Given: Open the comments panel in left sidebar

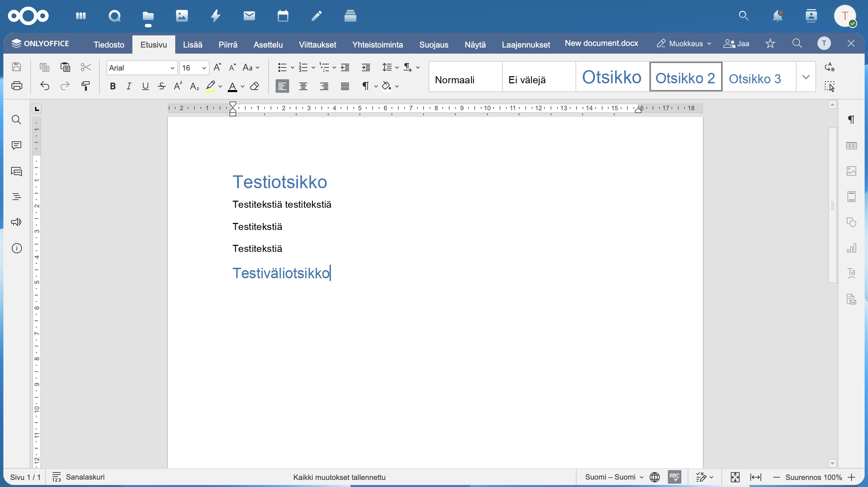Looking at the screenshot, I should coord(17,145).
